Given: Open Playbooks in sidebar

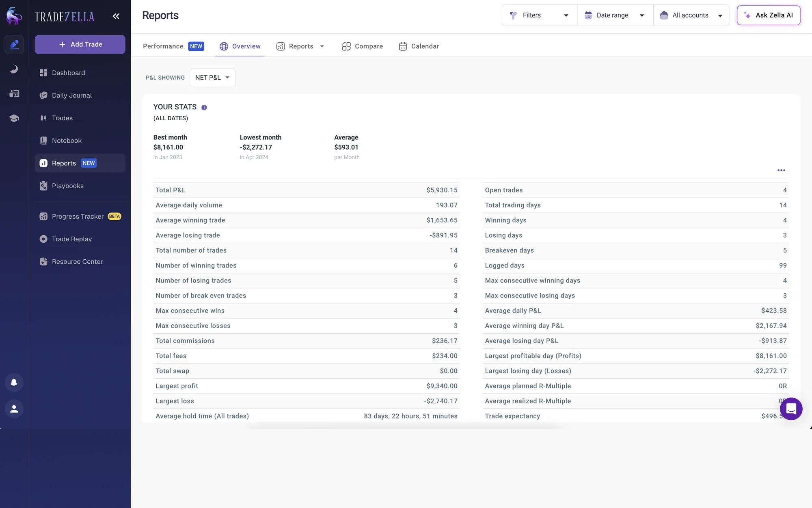Looking at the screenshot, I should click(x=80, y=186).
